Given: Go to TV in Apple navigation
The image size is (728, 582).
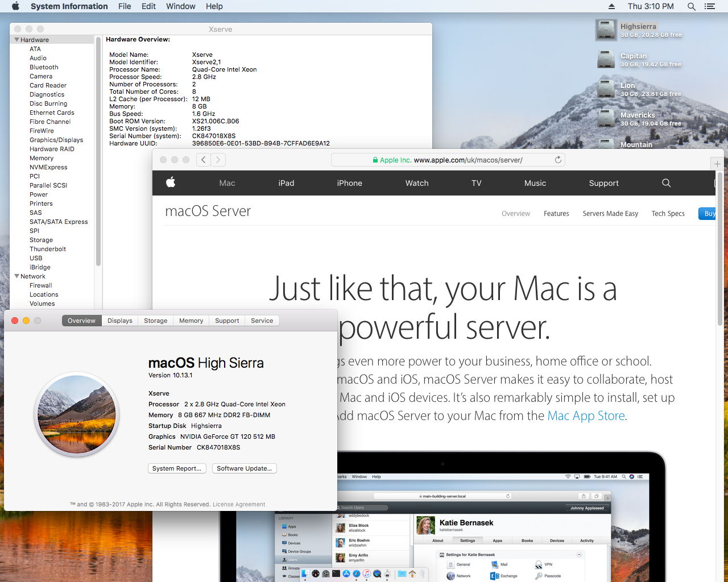Looking at the screenshot, I should [x=477, y=183].
